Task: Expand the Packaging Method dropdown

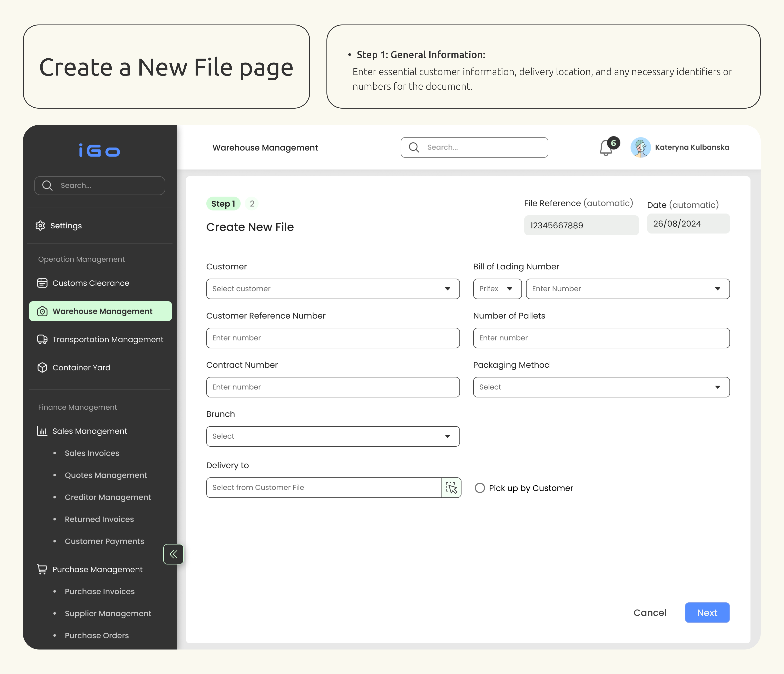Action: point(601,387)
